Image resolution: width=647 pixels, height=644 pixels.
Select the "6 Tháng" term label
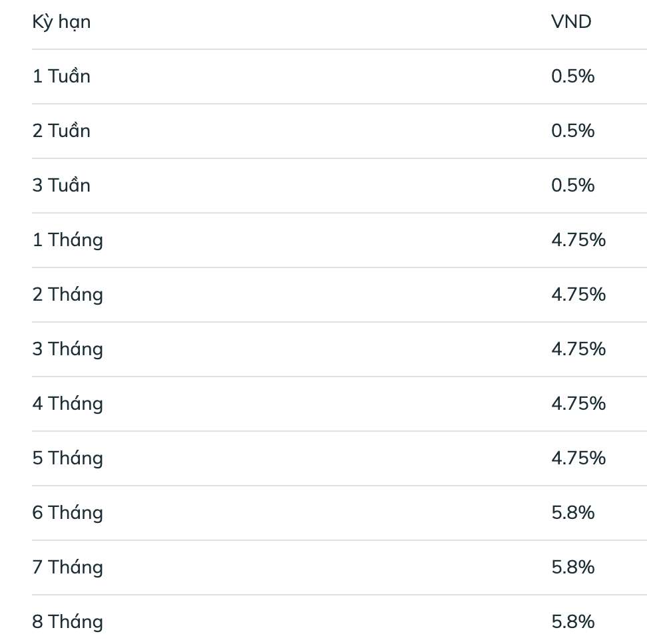point(68,513)
